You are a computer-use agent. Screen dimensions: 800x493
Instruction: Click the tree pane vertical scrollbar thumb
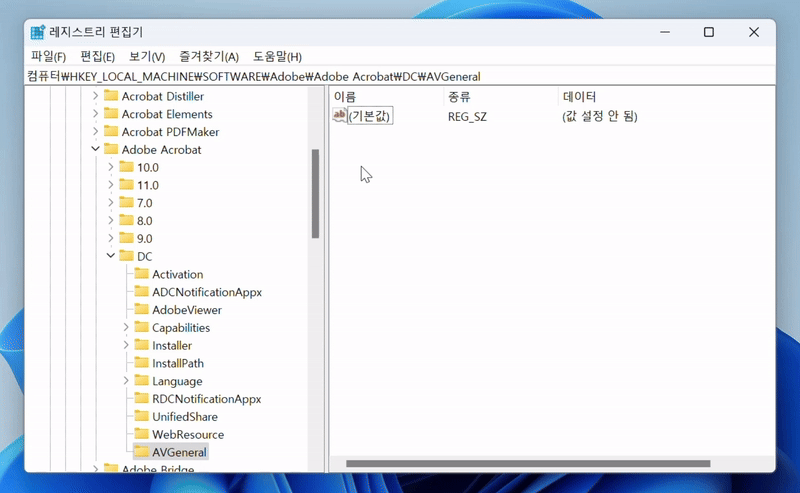point(315,193)
